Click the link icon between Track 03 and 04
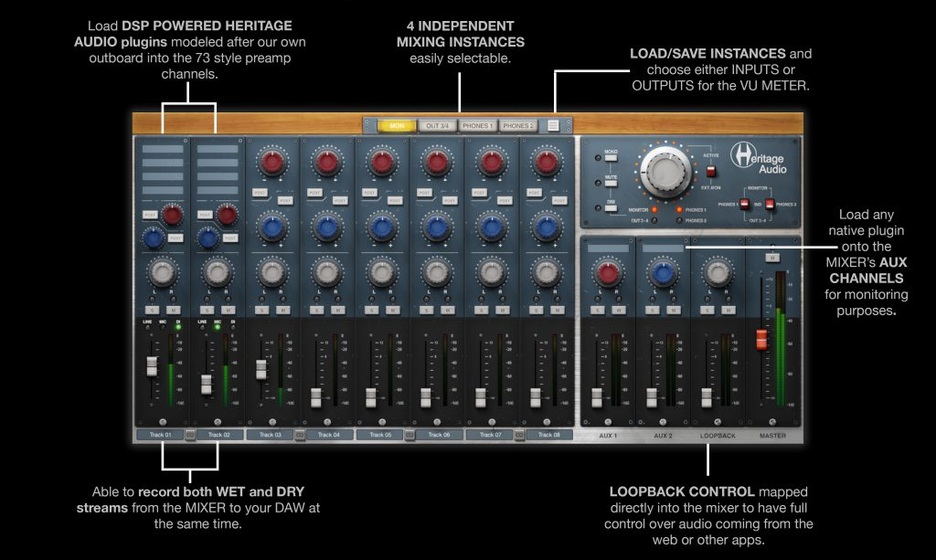 [x=300, y=435]
